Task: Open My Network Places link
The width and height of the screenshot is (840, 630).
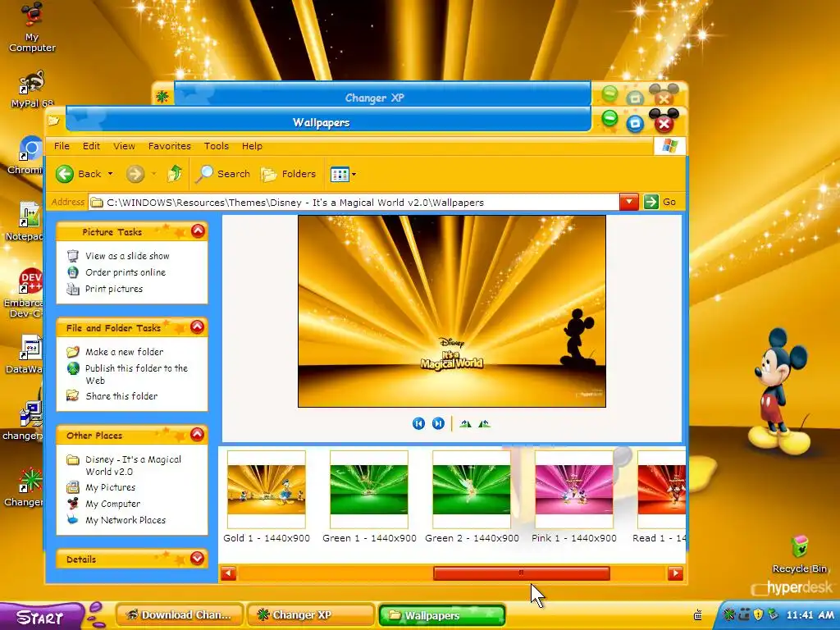Action: click(126, 520)
